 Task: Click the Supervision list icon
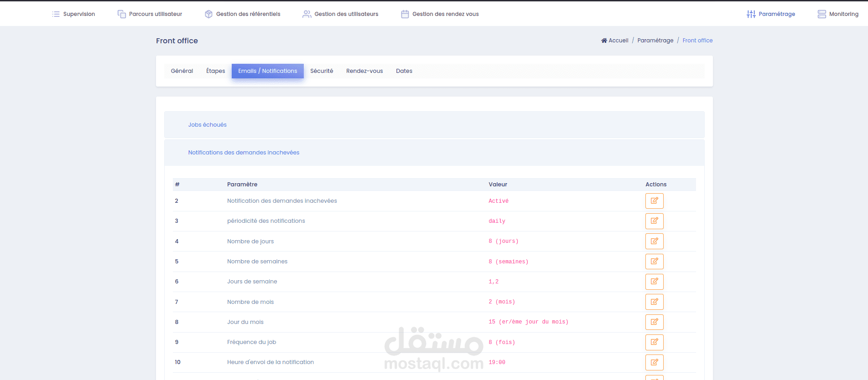coord(56,14)
